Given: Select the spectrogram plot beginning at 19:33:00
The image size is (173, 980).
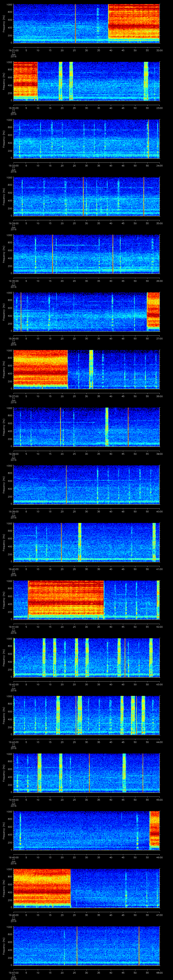Looking at the screenshot, I should 86,139.
